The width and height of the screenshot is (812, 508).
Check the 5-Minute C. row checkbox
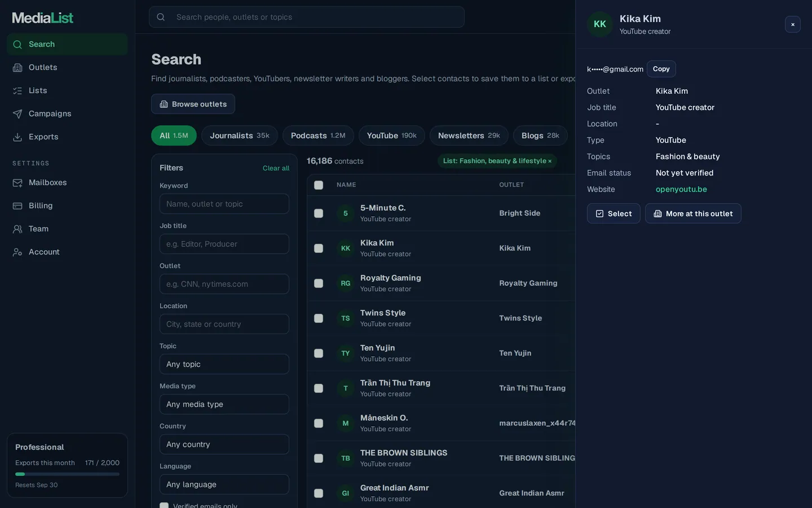(319, 213)
